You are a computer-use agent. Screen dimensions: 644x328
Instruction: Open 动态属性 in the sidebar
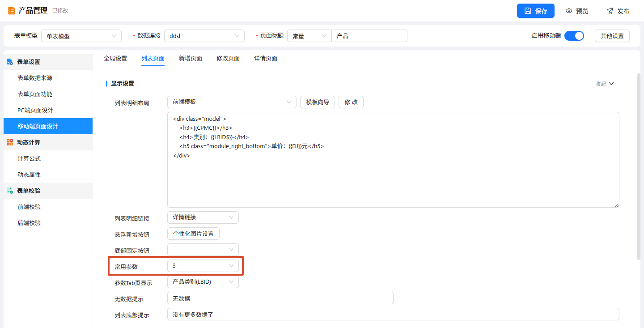coord(48,175)
